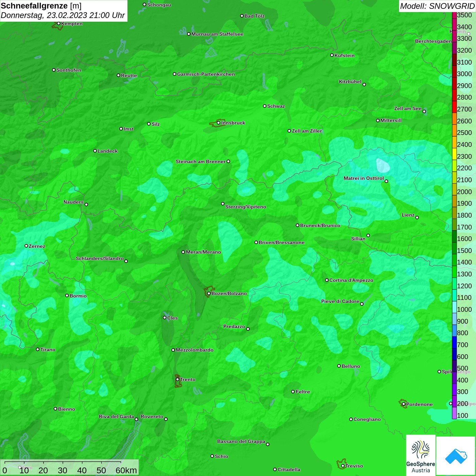Click the Schio label

pyautogui.click(x=221, y=456)
